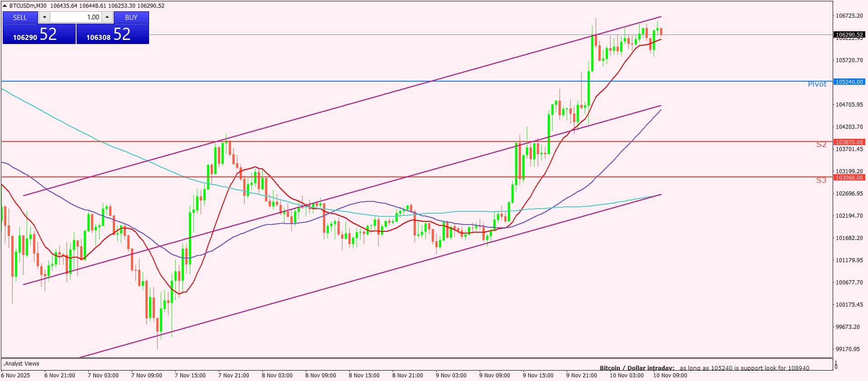The image size is (868, 381).
Task: Click the 10 Nov 03:00 time label
Action: point(627,376)
